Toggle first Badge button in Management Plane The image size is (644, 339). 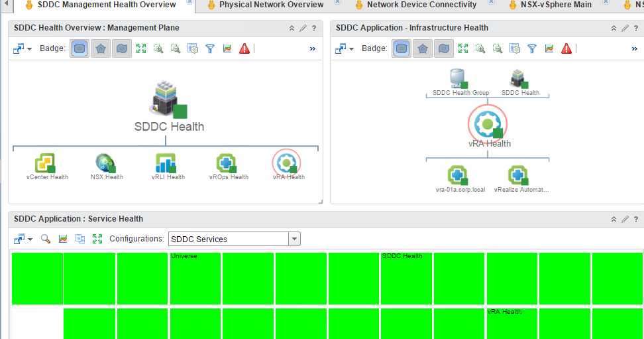pyautogui.click(x=80, y=48)
